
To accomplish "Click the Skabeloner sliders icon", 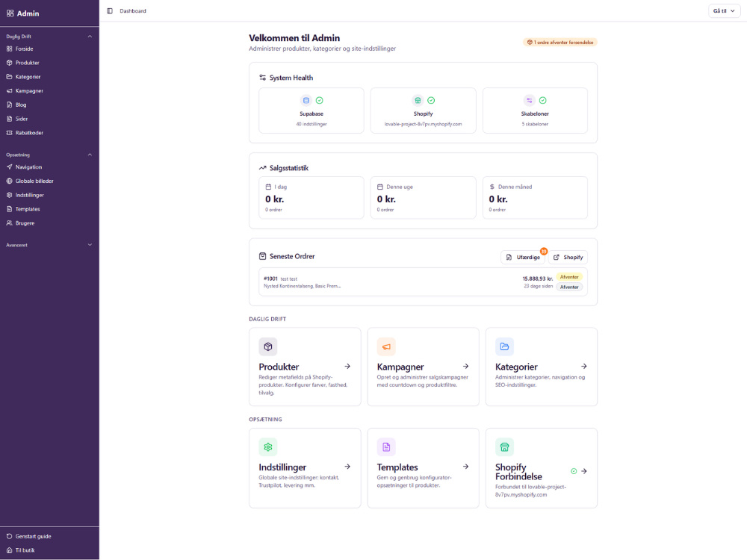I will coord(530,101).
